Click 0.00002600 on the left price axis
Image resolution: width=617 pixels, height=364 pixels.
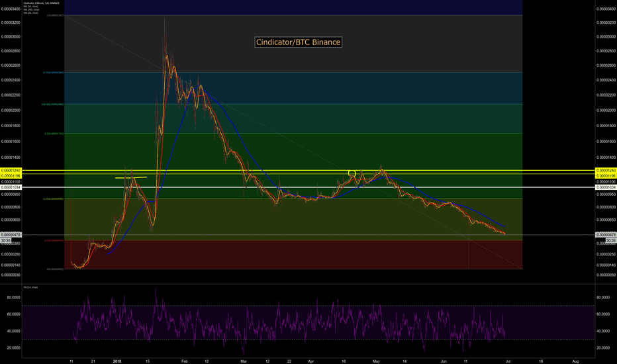coord(11,66)
